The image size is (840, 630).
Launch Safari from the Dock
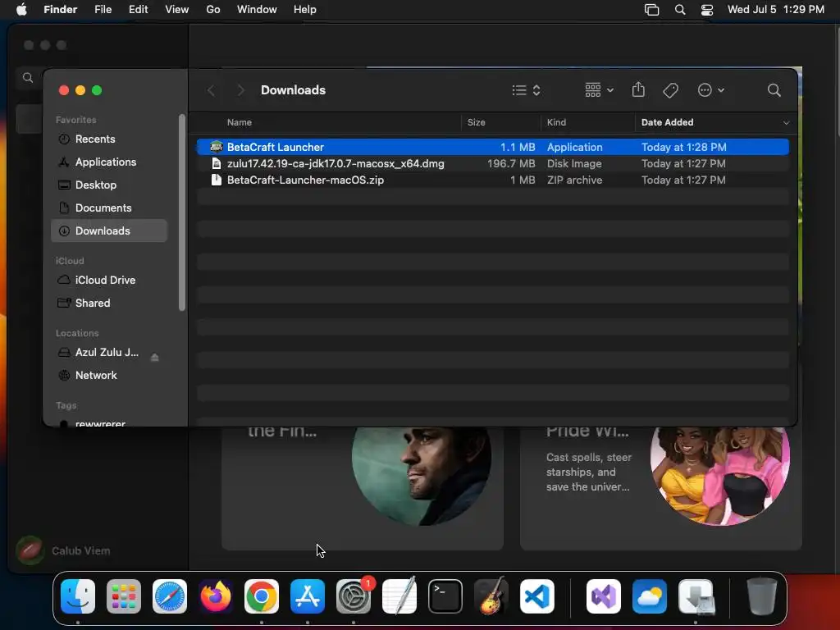click(x=170, y=596)
